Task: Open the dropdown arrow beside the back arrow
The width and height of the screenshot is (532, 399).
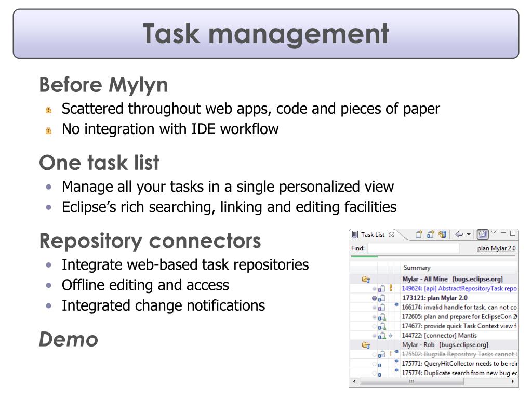Action: point(469,234)
